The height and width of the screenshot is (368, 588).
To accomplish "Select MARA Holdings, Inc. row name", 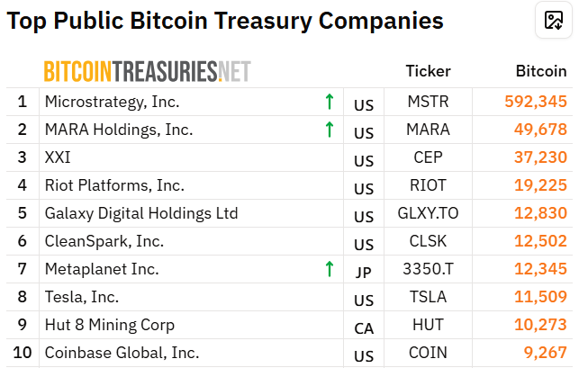I will [119, 130].
